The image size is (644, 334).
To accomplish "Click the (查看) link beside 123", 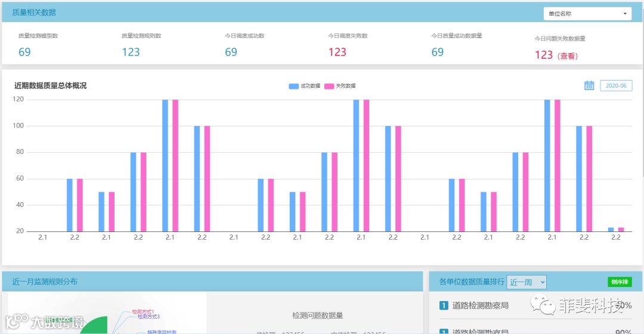I will click(x=568, y=56).
